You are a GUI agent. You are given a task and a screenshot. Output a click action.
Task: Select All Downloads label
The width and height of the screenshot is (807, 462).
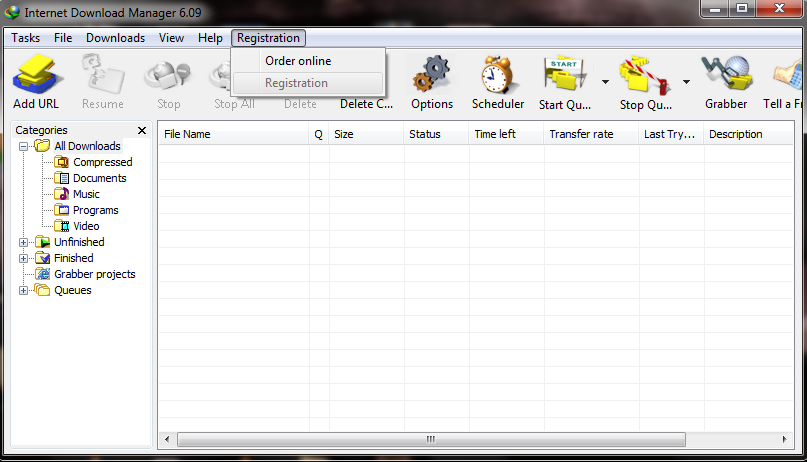87,146
